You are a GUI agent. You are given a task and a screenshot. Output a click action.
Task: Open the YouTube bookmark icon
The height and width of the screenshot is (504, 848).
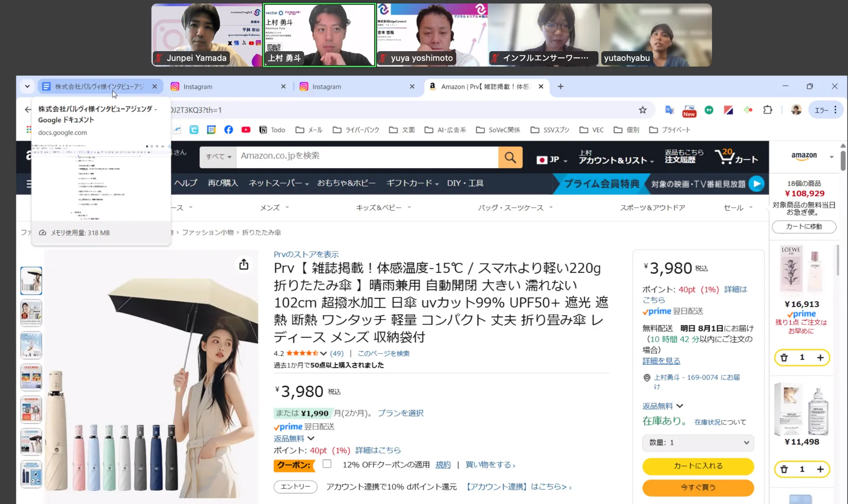click(246, 130)
